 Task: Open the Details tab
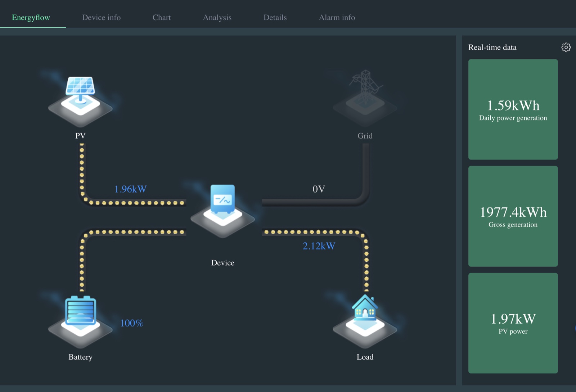pos(275,17)
